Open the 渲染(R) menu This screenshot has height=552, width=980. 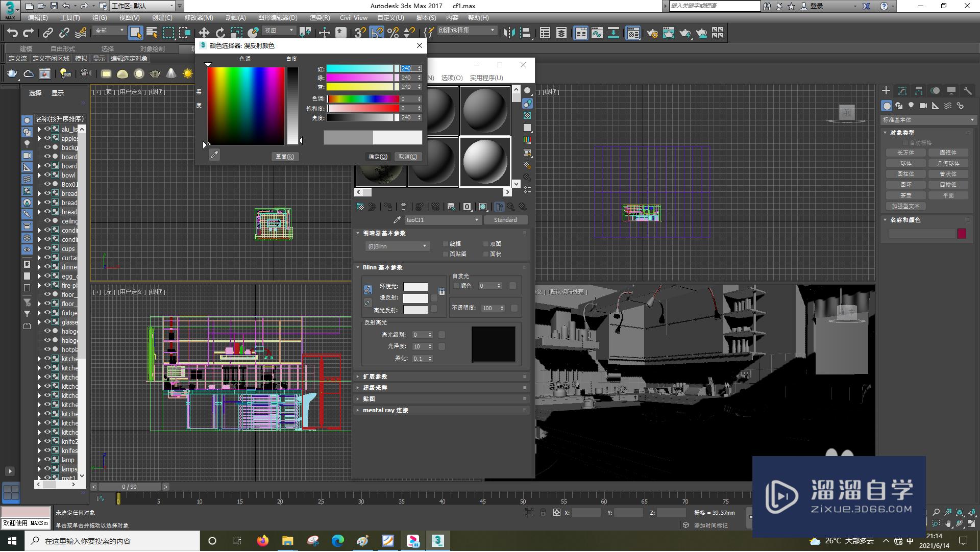(320, 18)
